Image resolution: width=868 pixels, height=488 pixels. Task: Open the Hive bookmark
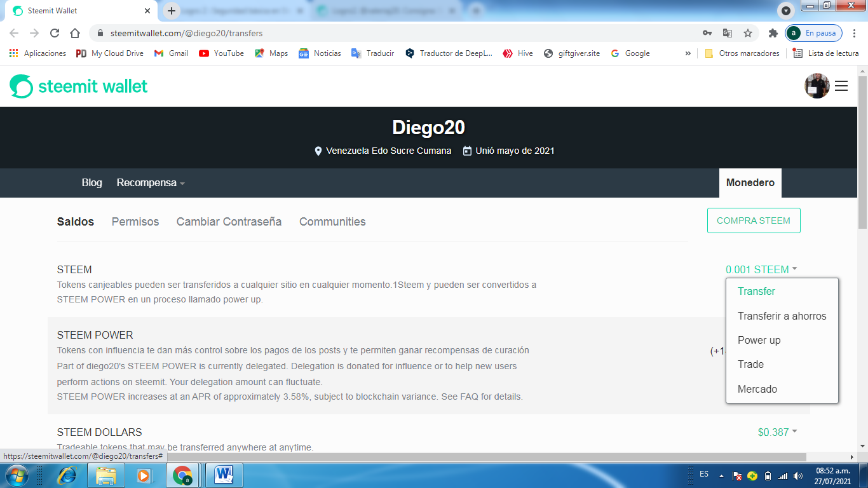(x=518, y=53)
